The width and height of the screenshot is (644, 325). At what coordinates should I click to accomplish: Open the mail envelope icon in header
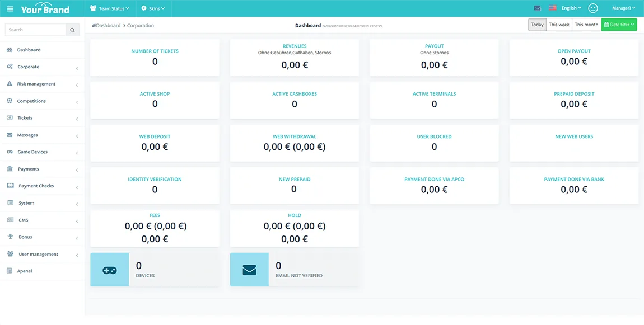537,8
